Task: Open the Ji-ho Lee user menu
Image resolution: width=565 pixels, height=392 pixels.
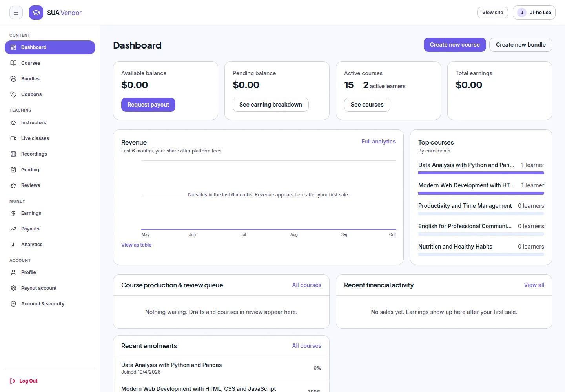Action: 534,13
